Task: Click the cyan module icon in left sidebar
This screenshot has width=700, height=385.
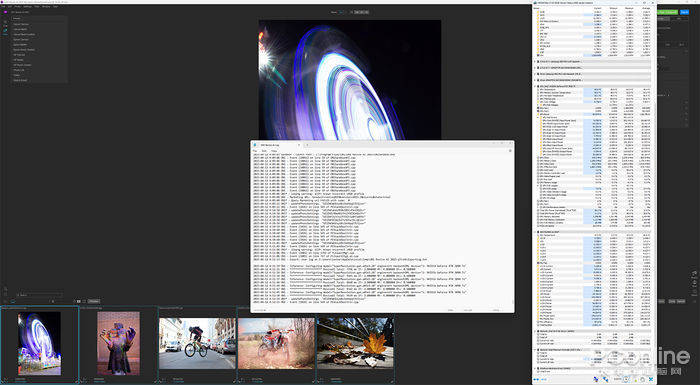Action: click(x=5, y=30)
